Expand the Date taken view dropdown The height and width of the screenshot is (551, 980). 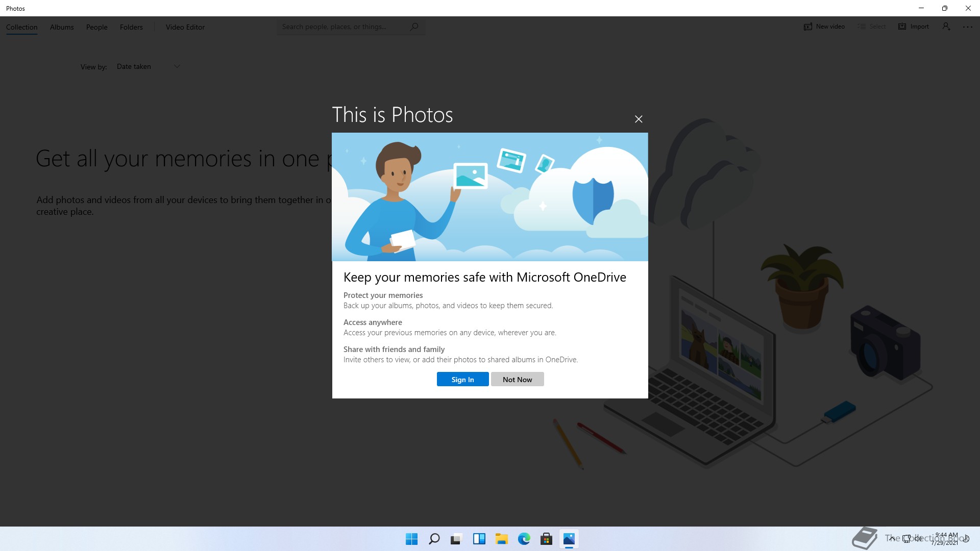(148, 66)
